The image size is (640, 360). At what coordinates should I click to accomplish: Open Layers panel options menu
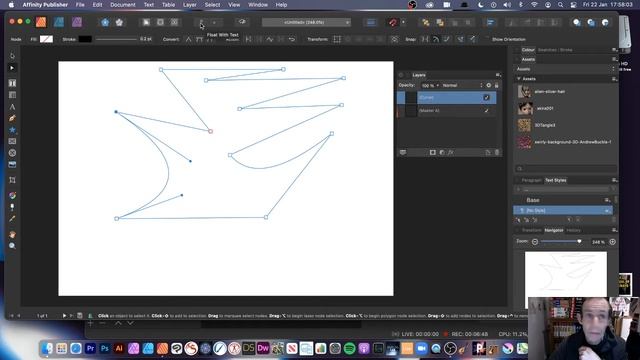[x=498, y=75]
